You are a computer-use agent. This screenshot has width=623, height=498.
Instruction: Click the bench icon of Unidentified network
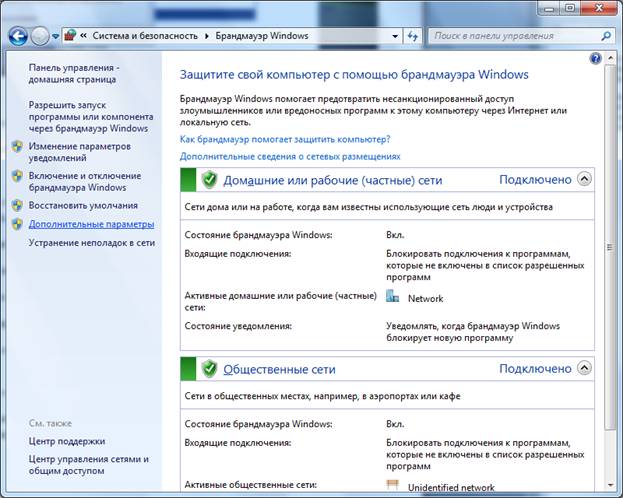[393, 485]
